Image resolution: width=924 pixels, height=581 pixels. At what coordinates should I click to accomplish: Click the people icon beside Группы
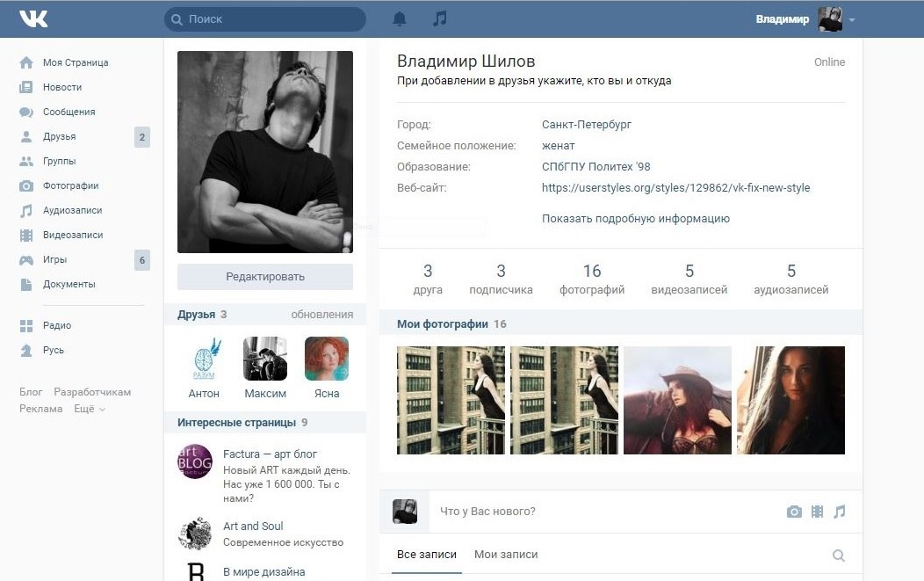[26, 161]
